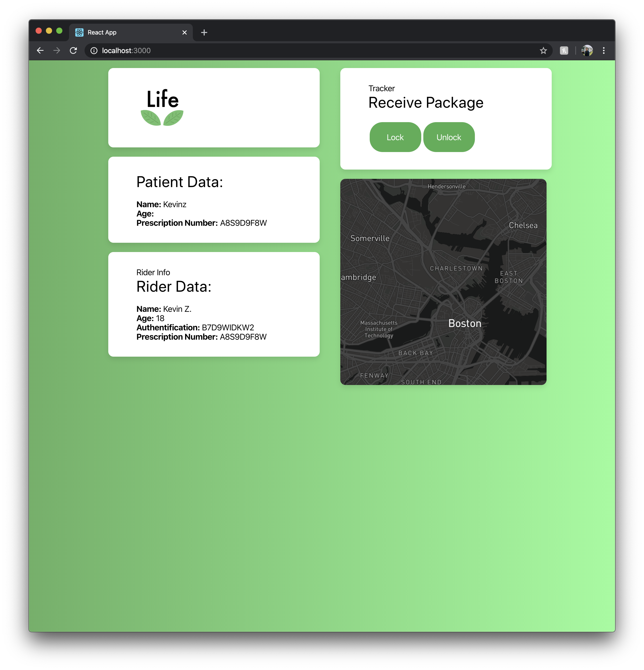Click Chelsea label on the map
Image resolution: width=644 pixels, height=670 pixels.
pos(523,225)
